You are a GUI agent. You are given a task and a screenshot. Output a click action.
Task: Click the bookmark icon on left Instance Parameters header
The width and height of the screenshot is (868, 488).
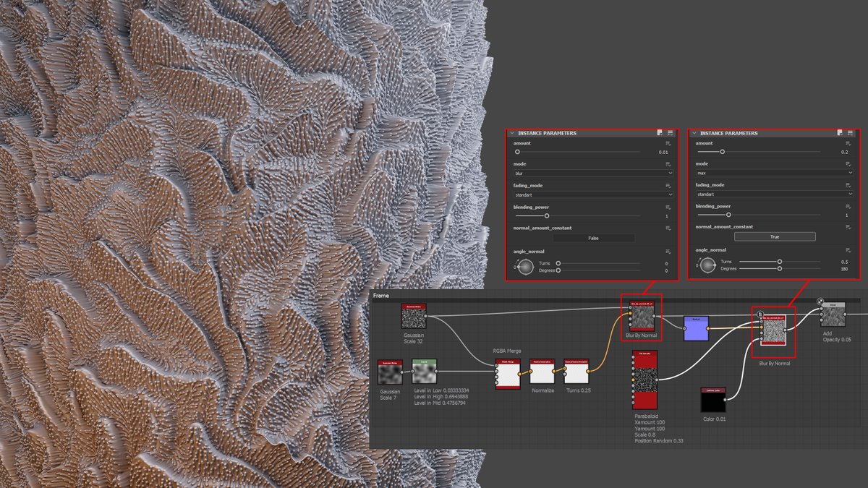[660, 133]
